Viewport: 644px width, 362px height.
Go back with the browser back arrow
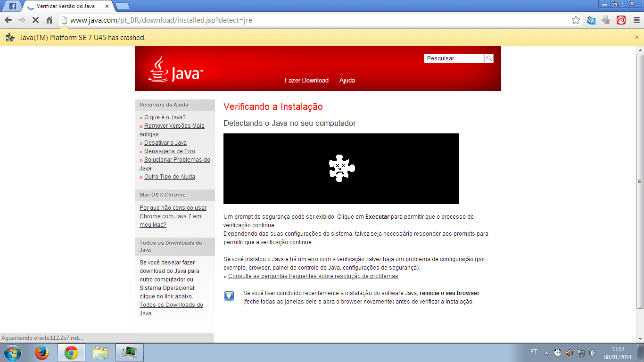click(x=8, y=20)
